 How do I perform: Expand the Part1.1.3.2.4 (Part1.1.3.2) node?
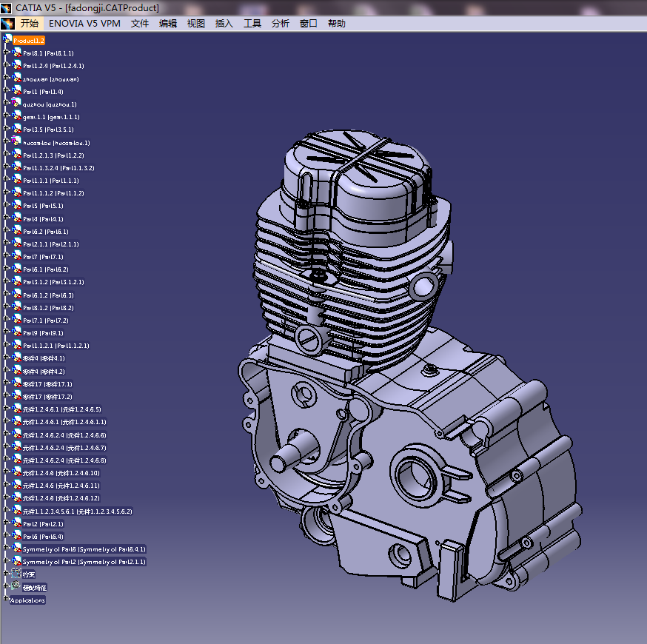(6, 167)
